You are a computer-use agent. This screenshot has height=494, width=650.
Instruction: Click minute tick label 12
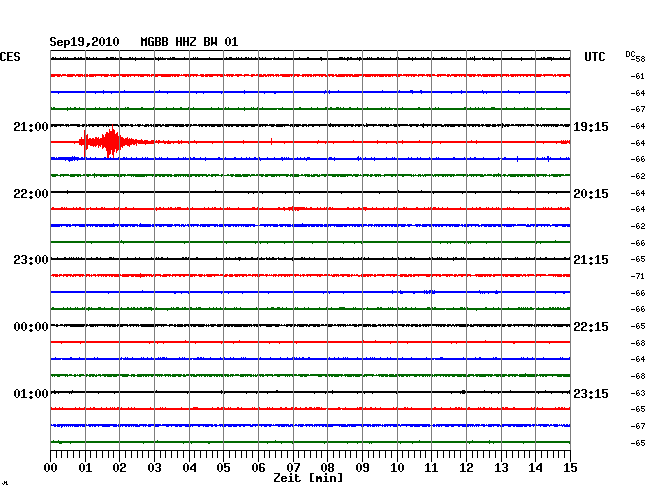(x=466, y=468)
